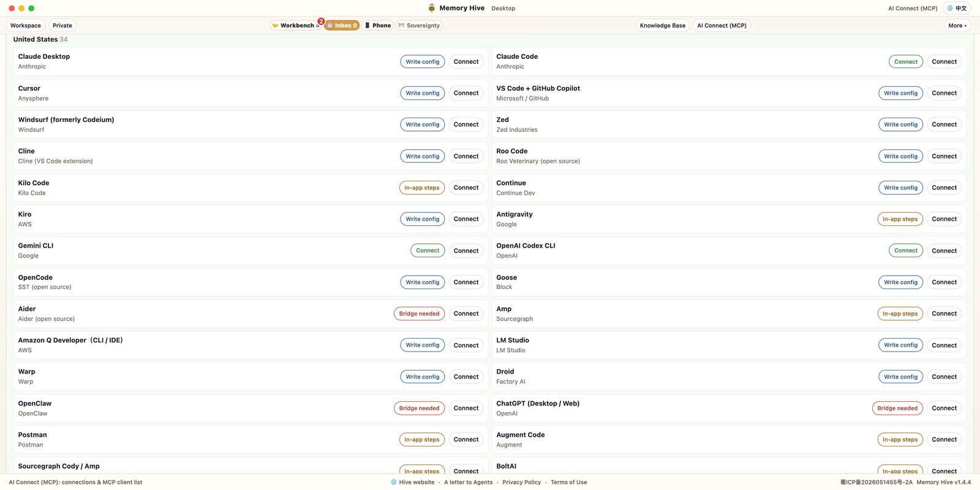The width and height of the screenshot is (980, 490).
Task: Select the Workspace button
Action: pos(26,26)
